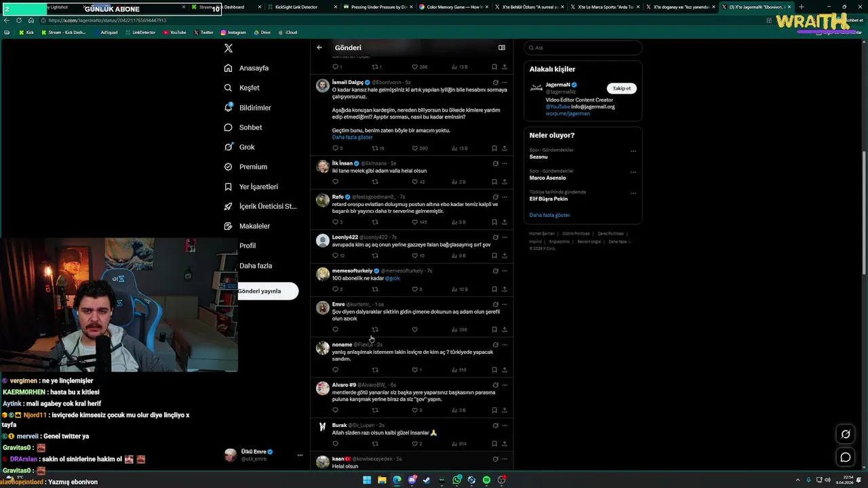868x488 pixels.
Task: Open YouTube bookmark in bookmarks bar
Action: [174, 32]
